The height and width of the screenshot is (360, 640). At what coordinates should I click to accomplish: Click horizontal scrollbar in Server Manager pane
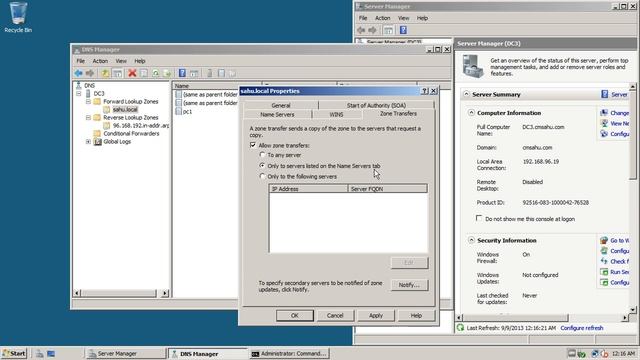coord(516,318)
